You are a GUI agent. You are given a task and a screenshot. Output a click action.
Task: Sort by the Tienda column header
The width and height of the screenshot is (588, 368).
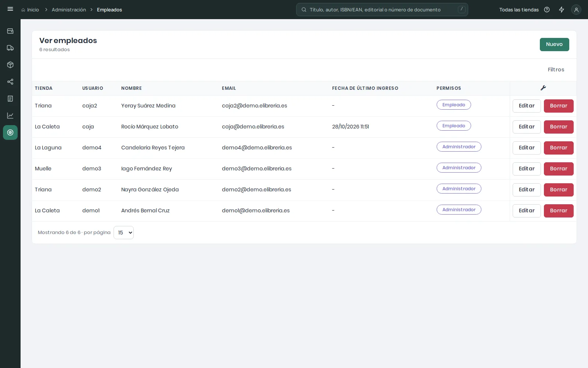[44, 88]
